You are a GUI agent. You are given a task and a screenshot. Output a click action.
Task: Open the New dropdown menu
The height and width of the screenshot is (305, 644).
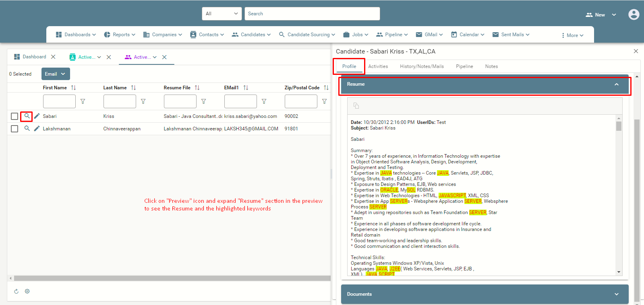[601, 15]
